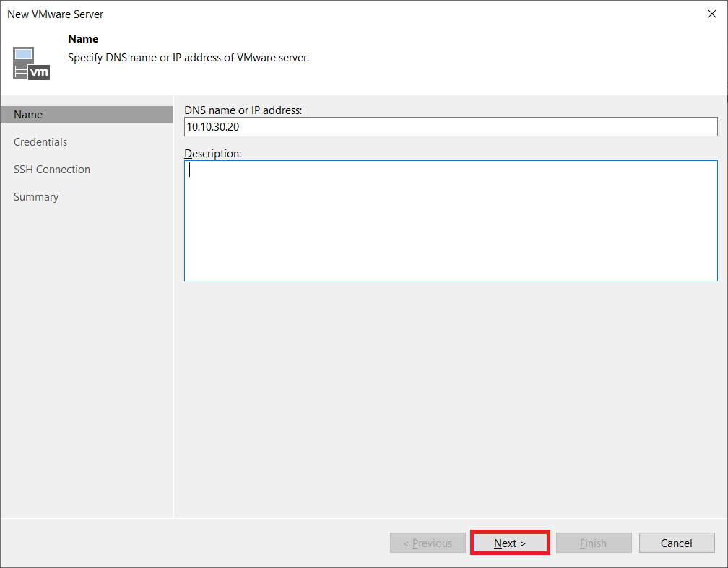Close the New VMware Server dialog
Image resolution: width=728 pixels, height=568 pixels.
coord(711,14)
